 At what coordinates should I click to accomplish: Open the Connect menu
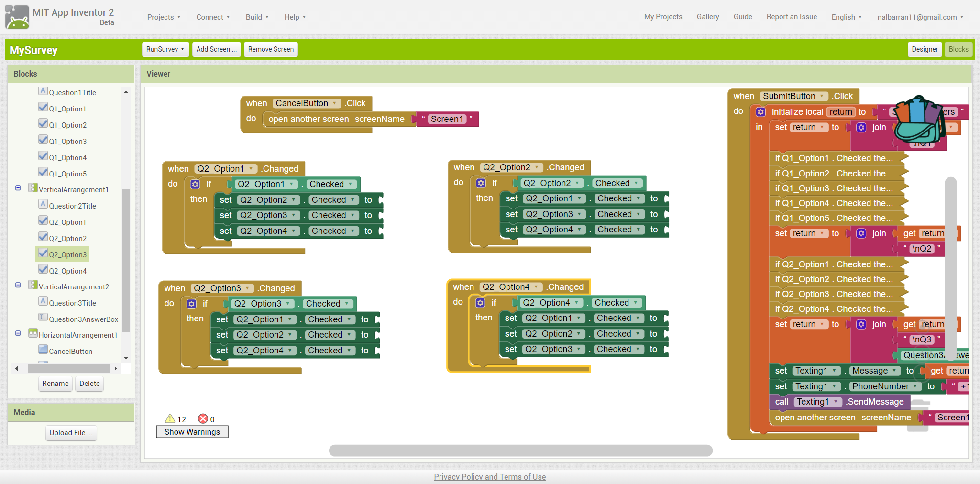tap(213, 17)
